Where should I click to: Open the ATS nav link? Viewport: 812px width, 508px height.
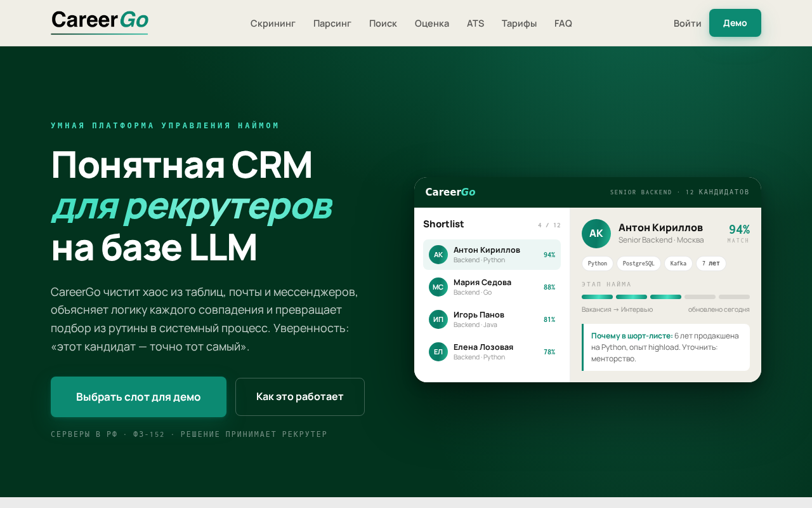coord(475,23)
